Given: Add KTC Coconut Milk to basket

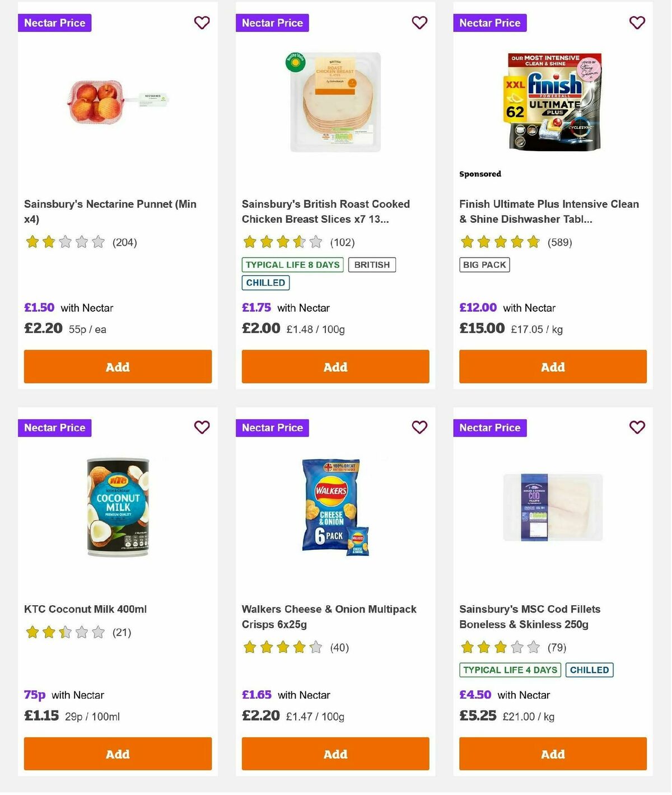Looking at the screenshot, I should [x=117, y=754].
